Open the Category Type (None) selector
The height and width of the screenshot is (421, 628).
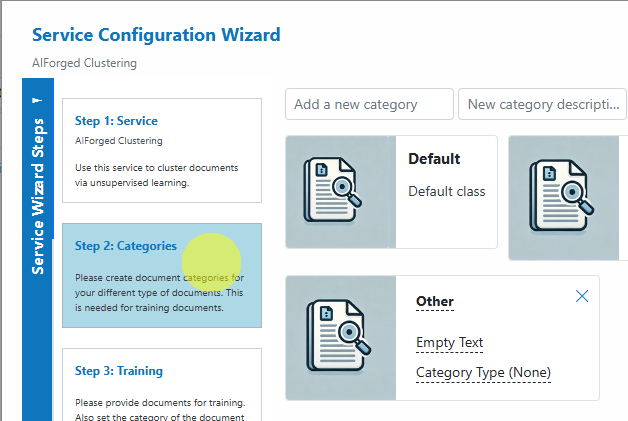pyautogui.click(x=483, y=373)
